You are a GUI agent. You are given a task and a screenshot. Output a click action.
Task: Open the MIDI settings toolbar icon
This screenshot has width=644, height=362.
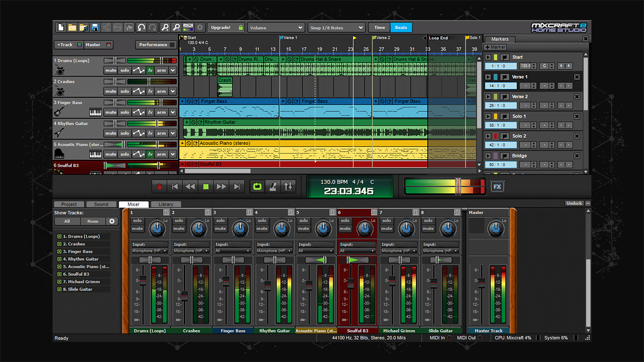click(188, 27)
